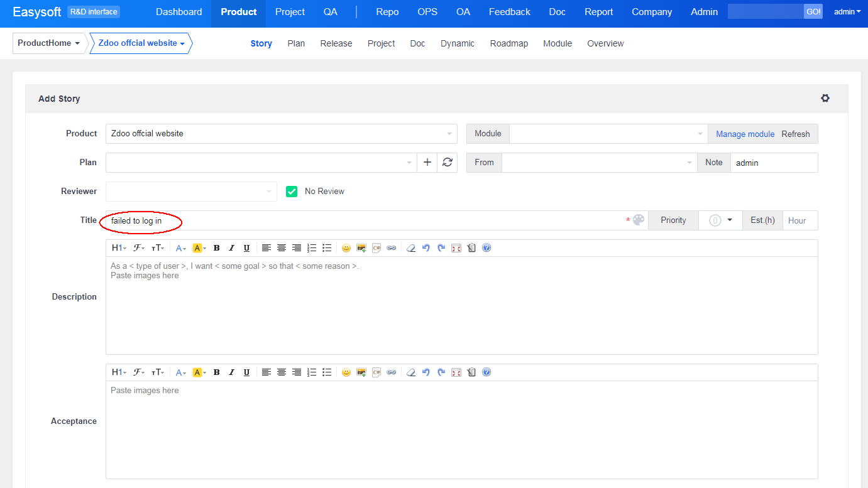Open the color palette beside the Title field
Screen dimensions: 868x488
click(639, 220)
